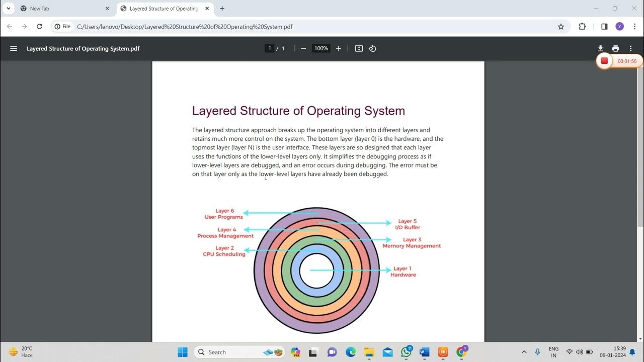Viewport: 644px width, 362px height.
Task: Open the black square taskbar app
Action: tap(313, 352)
